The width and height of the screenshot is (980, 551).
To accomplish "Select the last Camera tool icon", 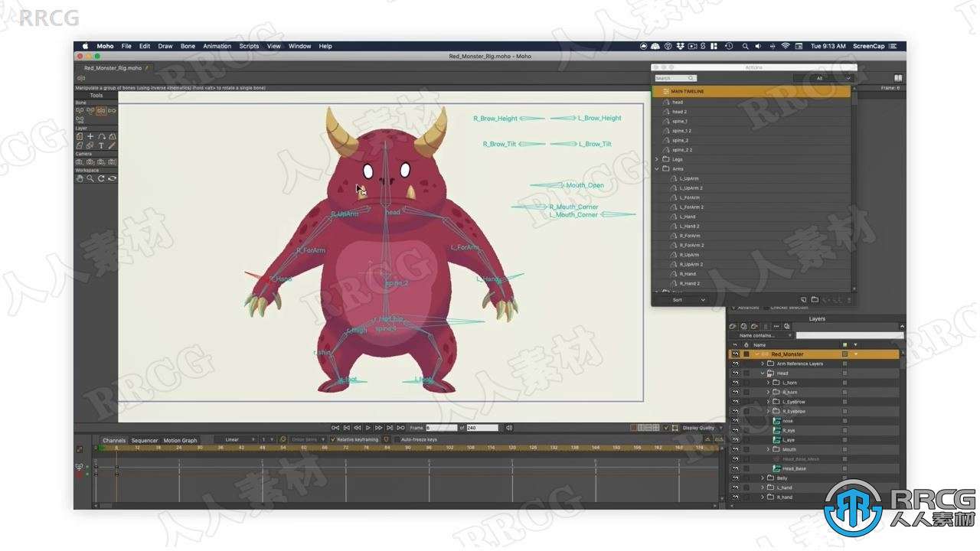I will [x=112, y=161].
